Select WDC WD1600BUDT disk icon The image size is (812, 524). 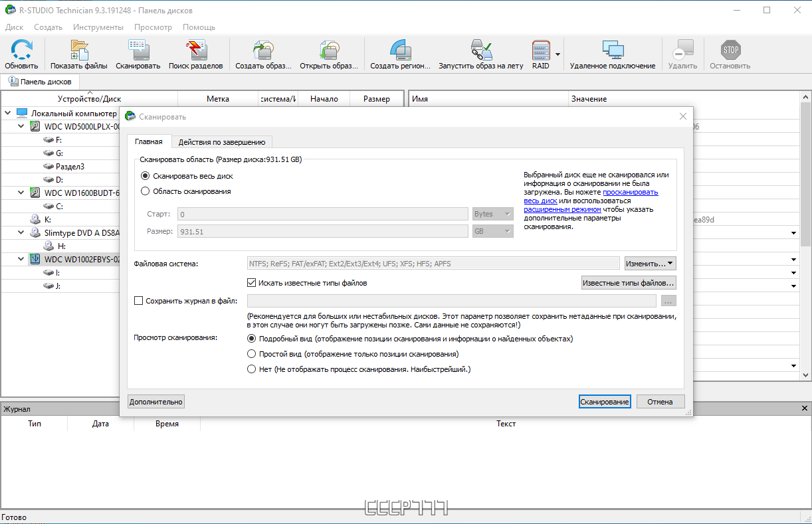(x=36, y=193)
